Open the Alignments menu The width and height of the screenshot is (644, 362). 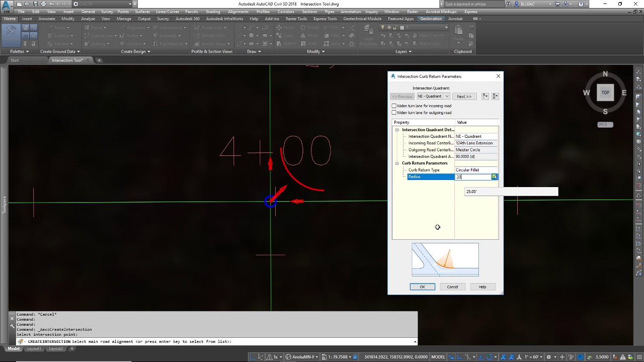pyautogui.click(x=238, y=12)
